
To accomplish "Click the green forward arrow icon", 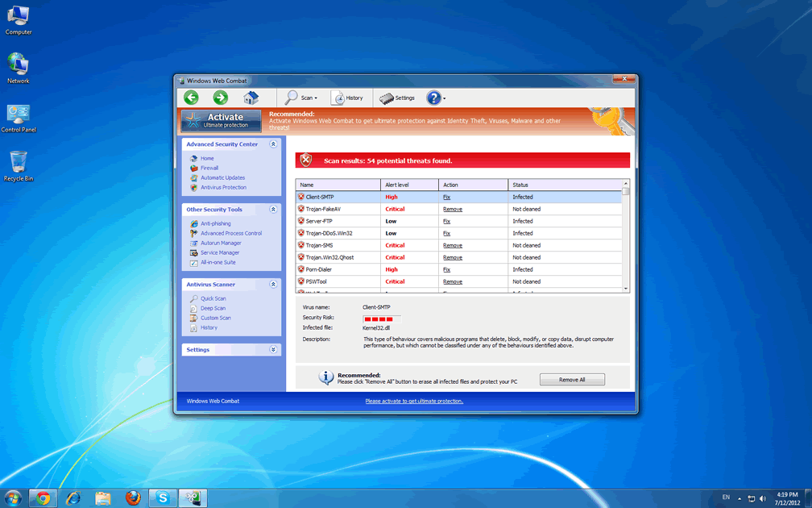I will point(220,98).
